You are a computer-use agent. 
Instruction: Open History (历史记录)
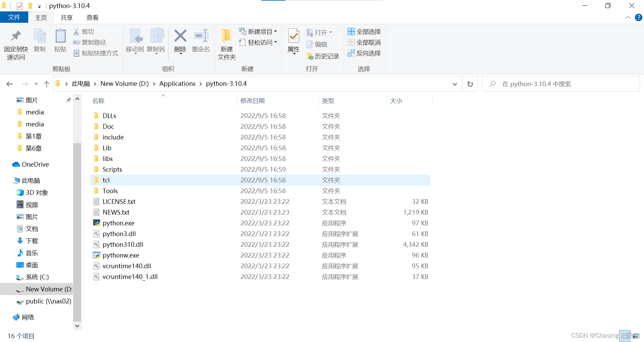(x=323, y=56)
